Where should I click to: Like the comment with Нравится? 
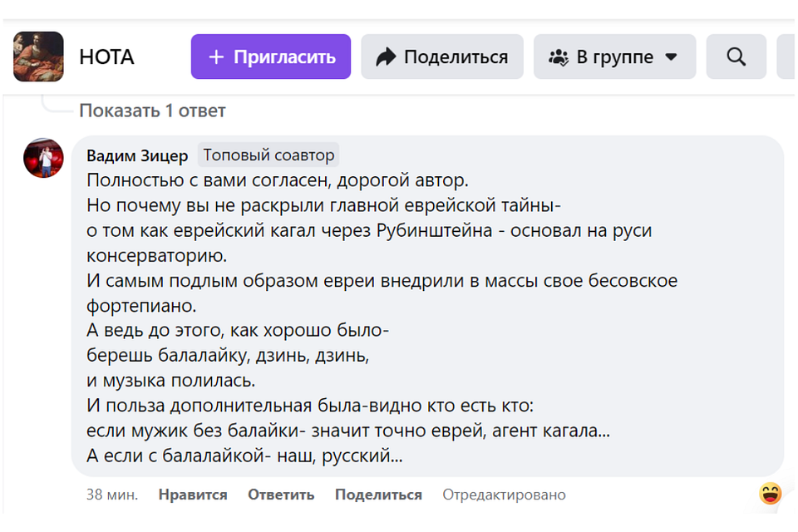click(193, 495)
